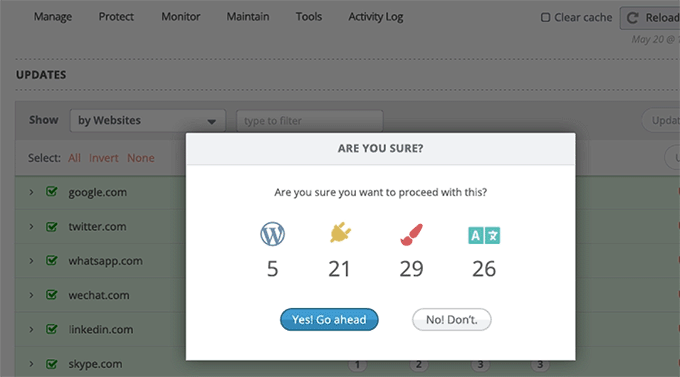Open the Show by Websites dropdown
Screen dimensions: 680x377
[x=147, y=121]
